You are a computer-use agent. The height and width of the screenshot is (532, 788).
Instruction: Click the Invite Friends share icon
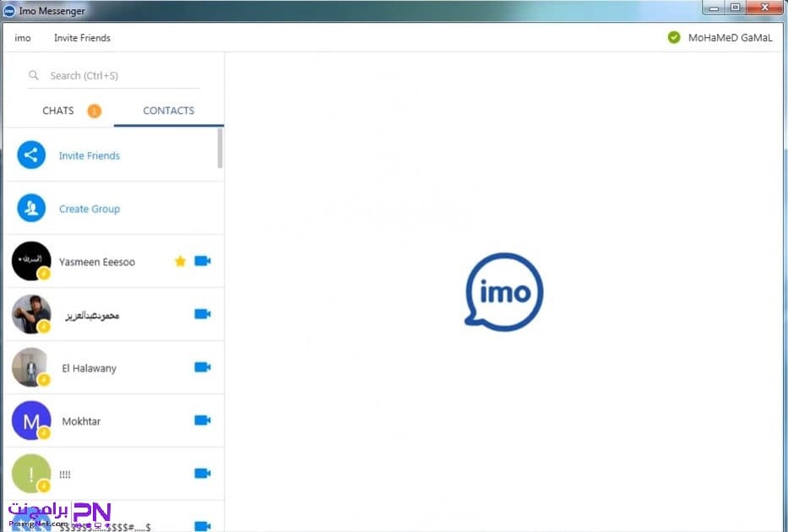coord(31,155)
